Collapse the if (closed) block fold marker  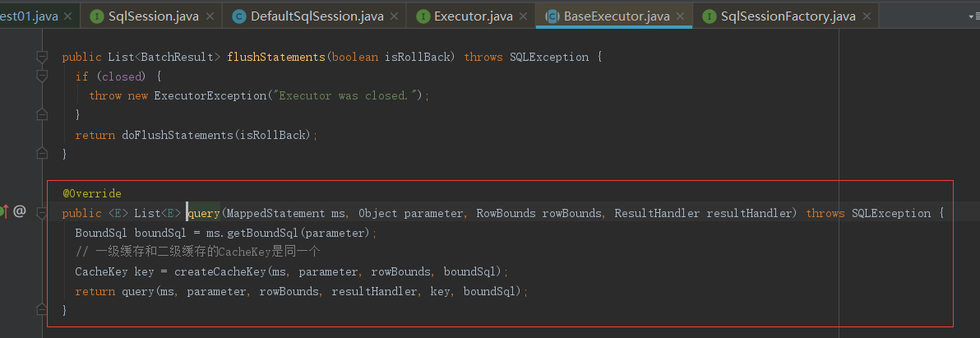point(42,76)
